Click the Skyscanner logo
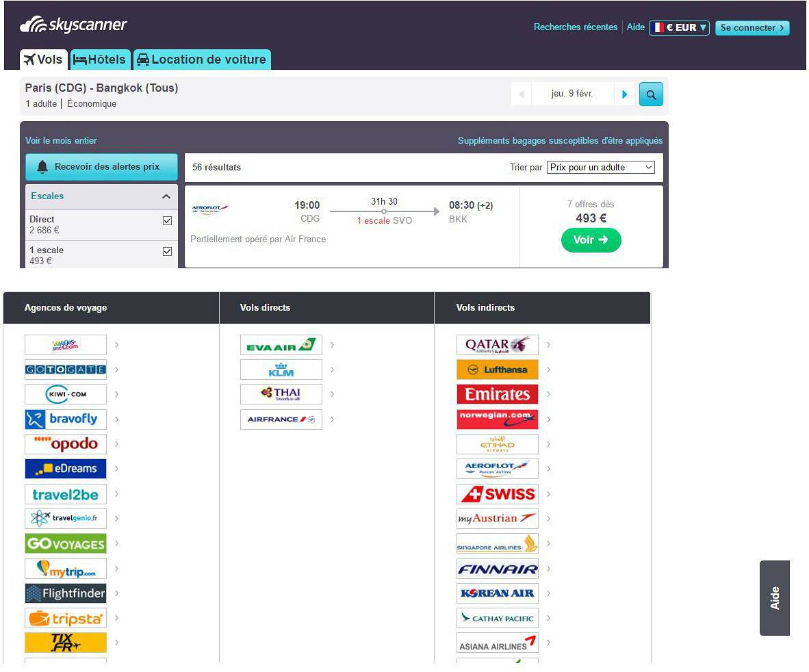Image resolution: width=809 pixels, height=672 pixels. coord(74,25)
